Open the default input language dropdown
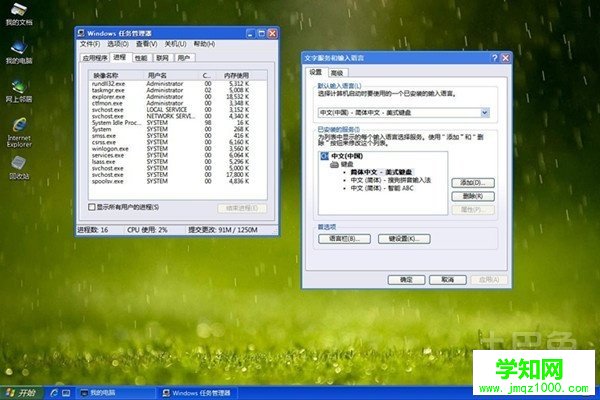Screen dimensions: 600x400 (484, 113)
